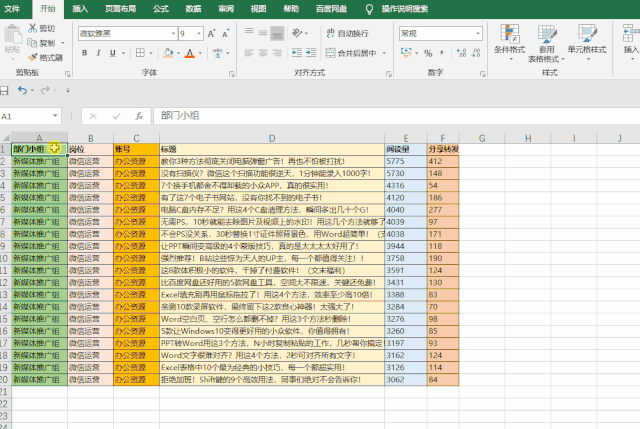Apply the fill color paint bucket
640x429 pixels.
pyautogui.click(x=168, y=53)
